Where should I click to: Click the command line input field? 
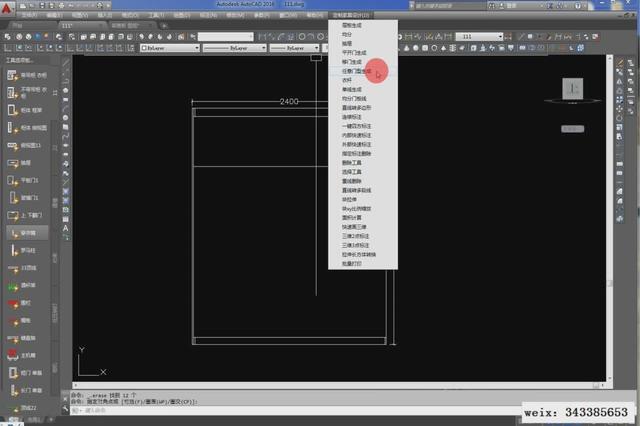point(200,410)
